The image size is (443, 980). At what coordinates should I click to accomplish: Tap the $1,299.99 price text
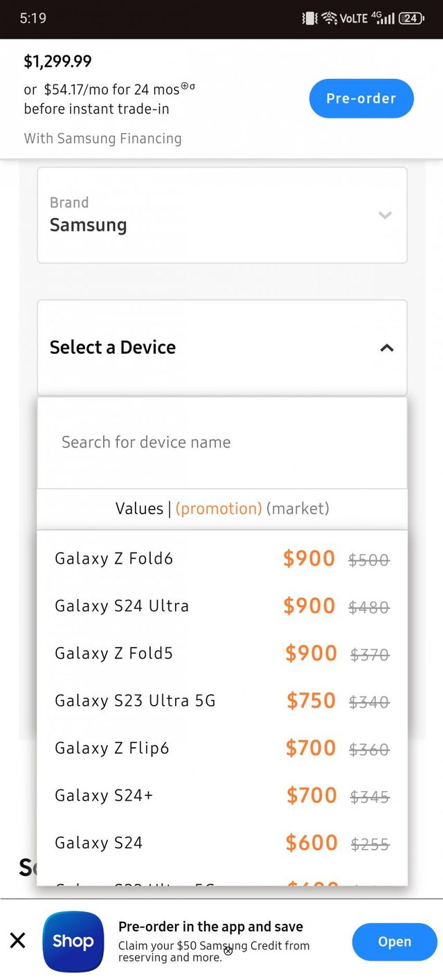(x=57, y=62)
